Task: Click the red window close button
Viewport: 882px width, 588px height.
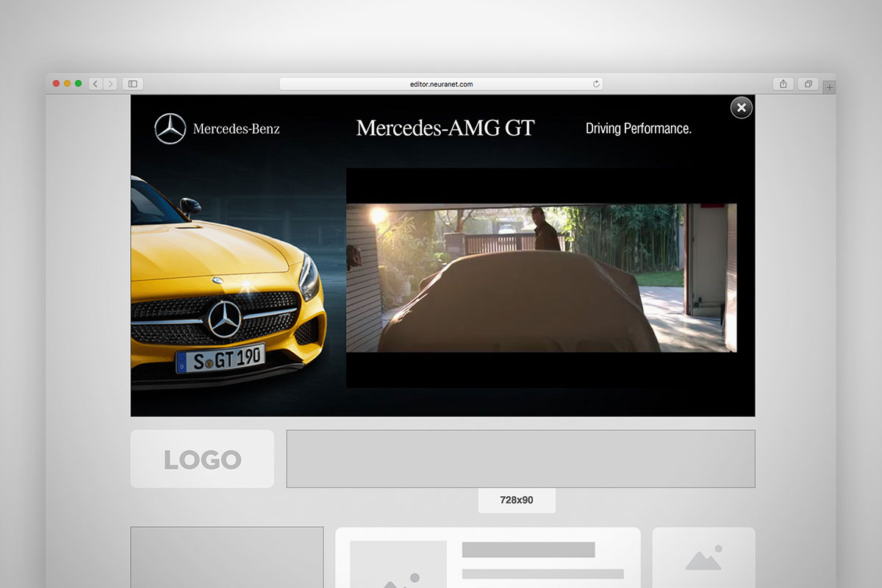Action: [56, 84]
